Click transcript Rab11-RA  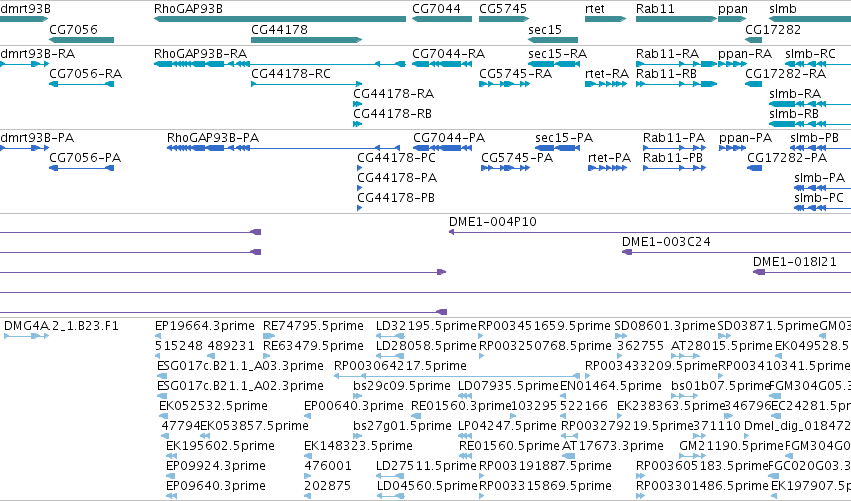pyautogui.click(x=676, y=64)
